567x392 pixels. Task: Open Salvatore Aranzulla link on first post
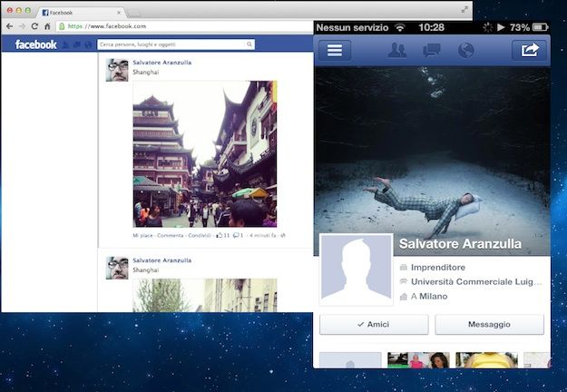162,63
